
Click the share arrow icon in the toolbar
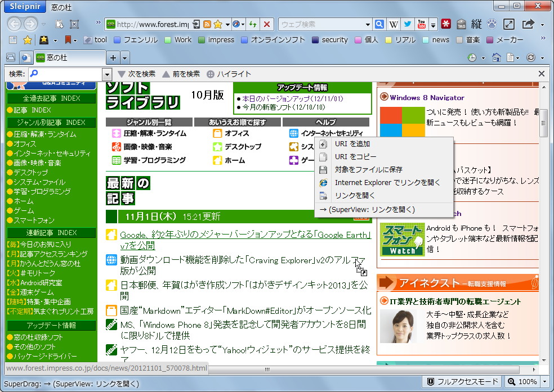pos(528,25)
